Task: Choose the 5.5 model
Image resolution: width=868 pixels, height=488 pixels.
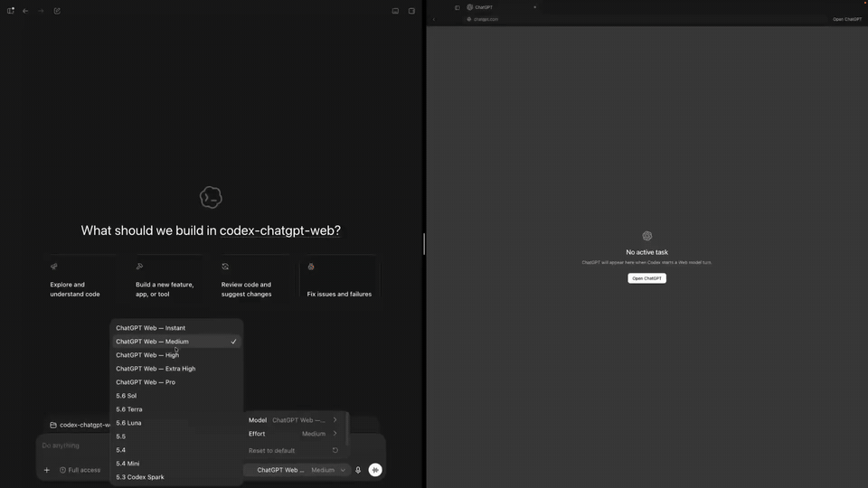Action: [x=176, y=436]
